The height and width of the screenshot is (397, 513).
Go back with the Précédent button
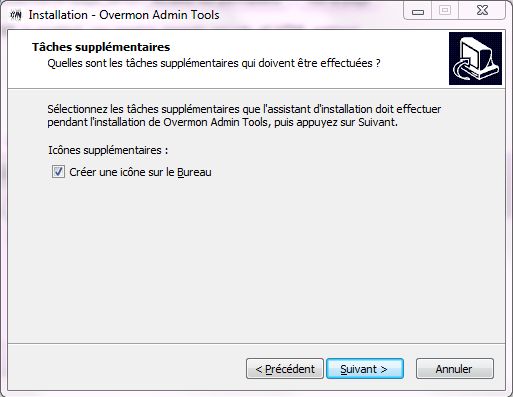coord(285,369)
